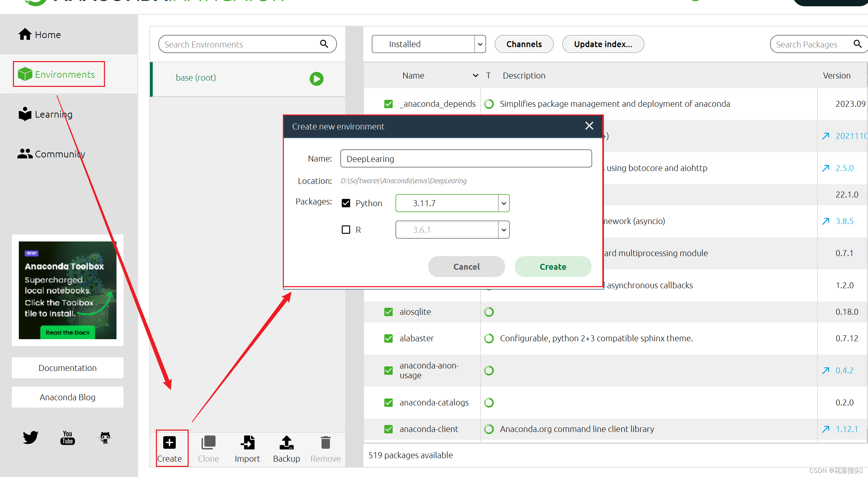The width and height of the screenshot is (868, 477).
Task: Click the 0.18.0 version for aiosqlite
Action: click(847, 312)
